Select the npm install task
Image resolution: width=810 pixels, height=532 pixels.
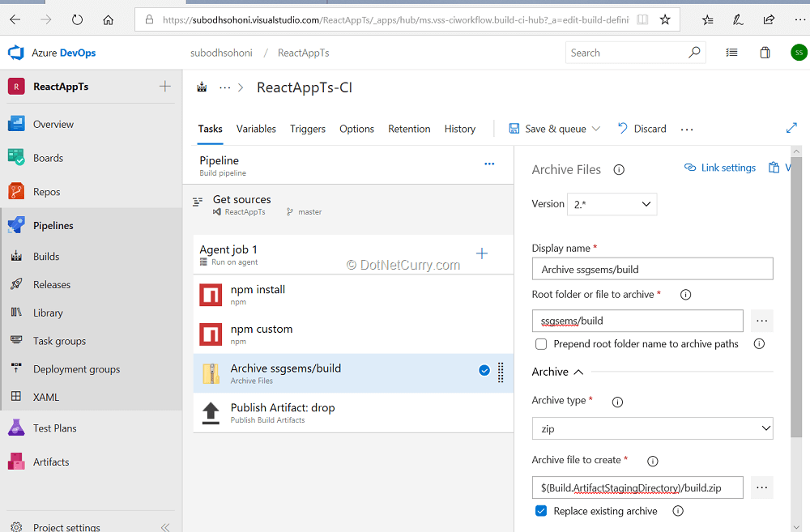tap(353, 295)
